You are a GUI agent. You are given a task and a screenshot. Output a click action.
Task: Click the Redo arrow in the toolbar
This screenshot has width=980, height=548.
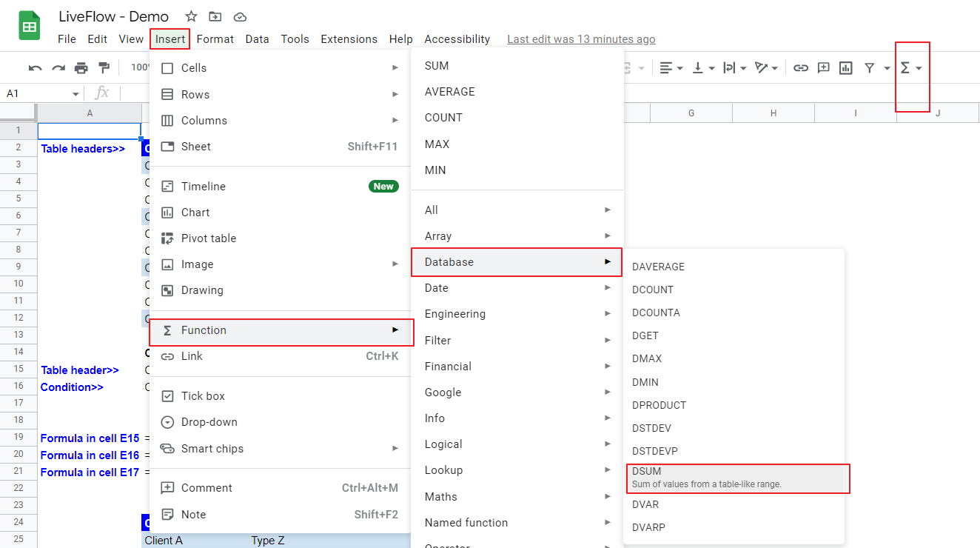click(x=58, y=68)
